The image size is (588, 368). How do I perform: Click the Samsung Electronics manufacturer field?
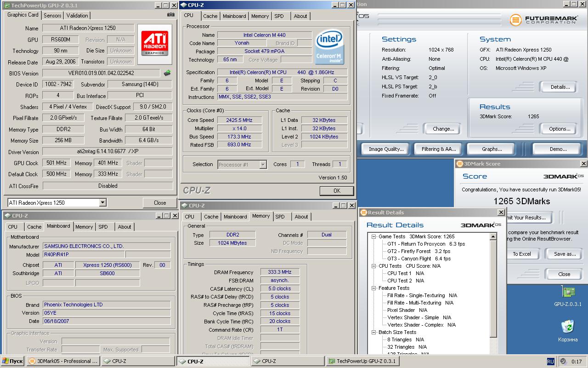(x=107, y=246)
